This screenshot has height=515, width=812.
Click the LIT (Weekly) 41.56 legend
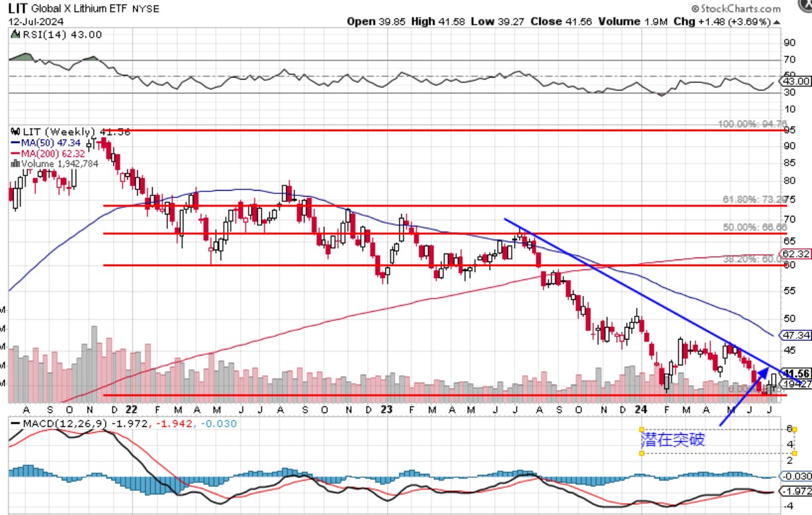[x=75, y=132]
